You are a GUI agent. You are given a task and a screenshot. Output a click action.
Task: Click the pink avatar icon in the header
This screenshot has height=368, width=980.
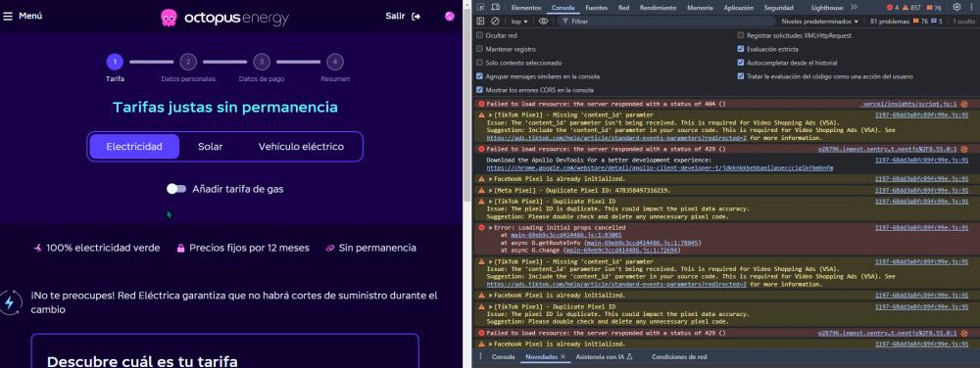(450, 17)
